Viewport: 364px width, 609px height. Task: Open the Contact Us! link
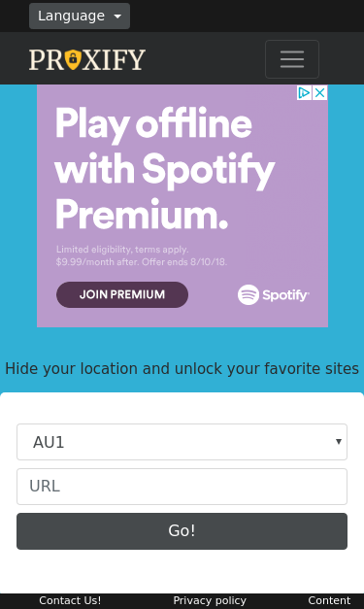(x=70, y=600)
